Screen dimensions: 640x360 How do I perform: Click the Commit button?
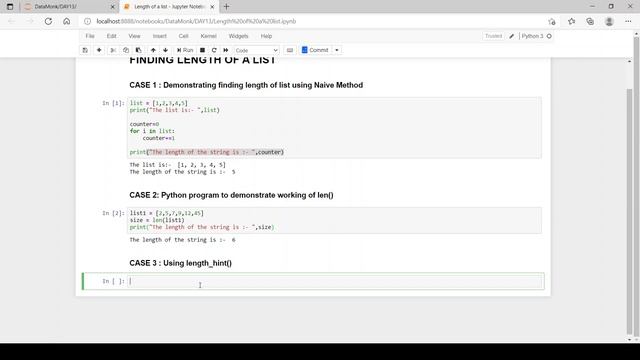coord(315,50)
